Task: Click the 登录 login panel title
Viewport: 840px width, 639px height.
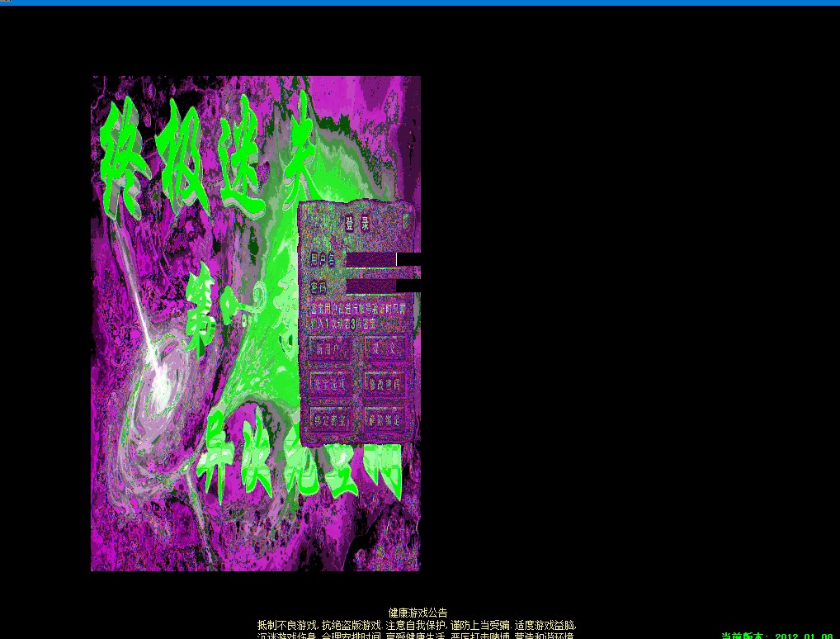Action: pos(357,224)
